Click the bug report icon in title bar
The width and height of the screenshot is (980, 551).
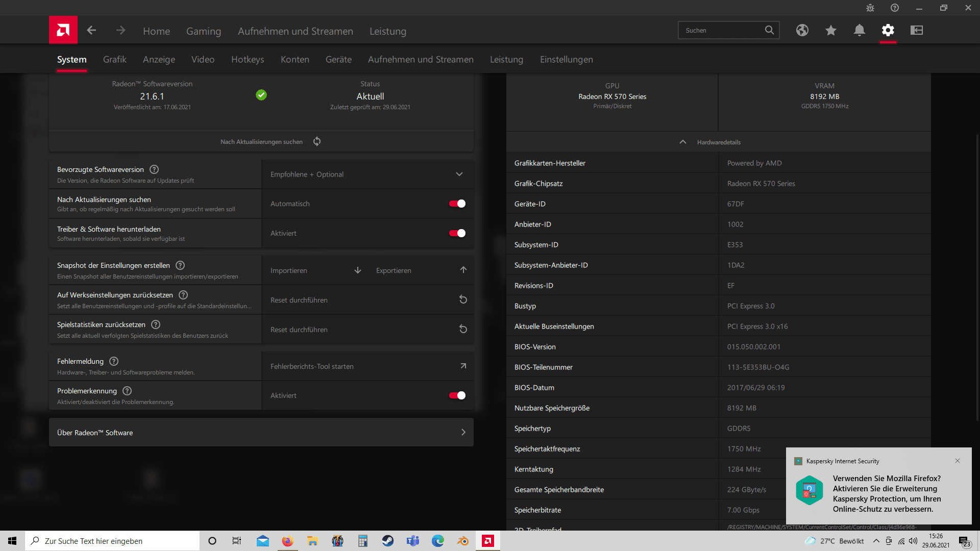870,8
